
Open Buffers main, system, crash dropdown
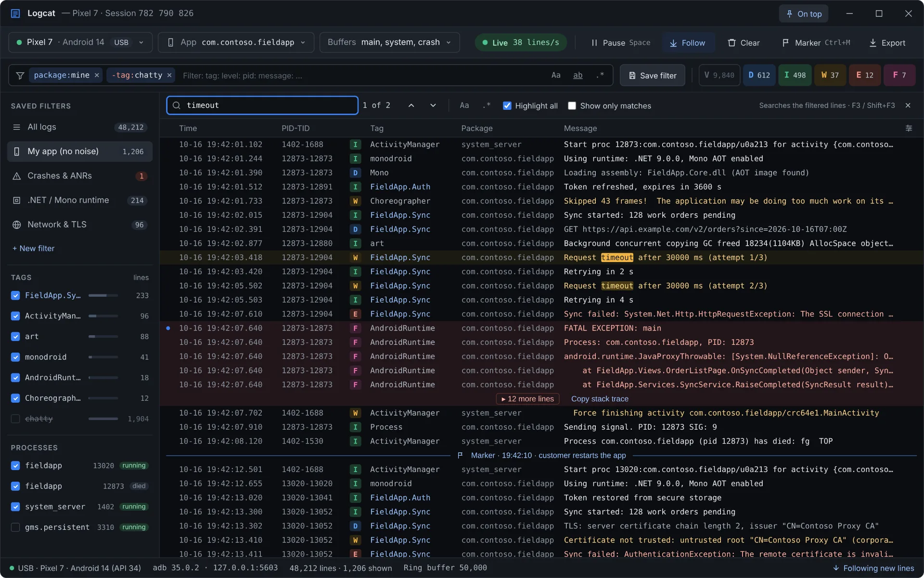click(x=389, y=42)
